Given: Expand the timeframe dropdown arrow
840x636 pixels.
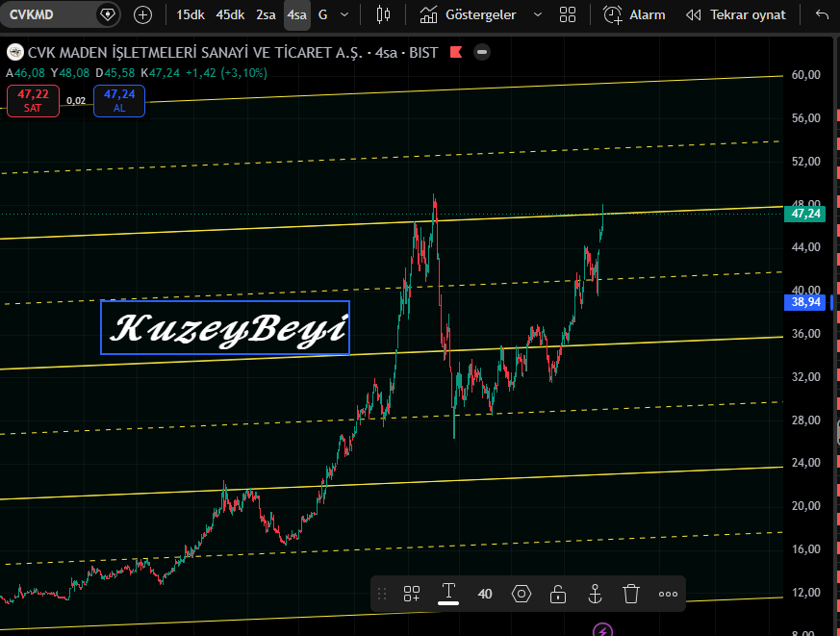Looking at the screenshot, I should [x=344, y=14].
